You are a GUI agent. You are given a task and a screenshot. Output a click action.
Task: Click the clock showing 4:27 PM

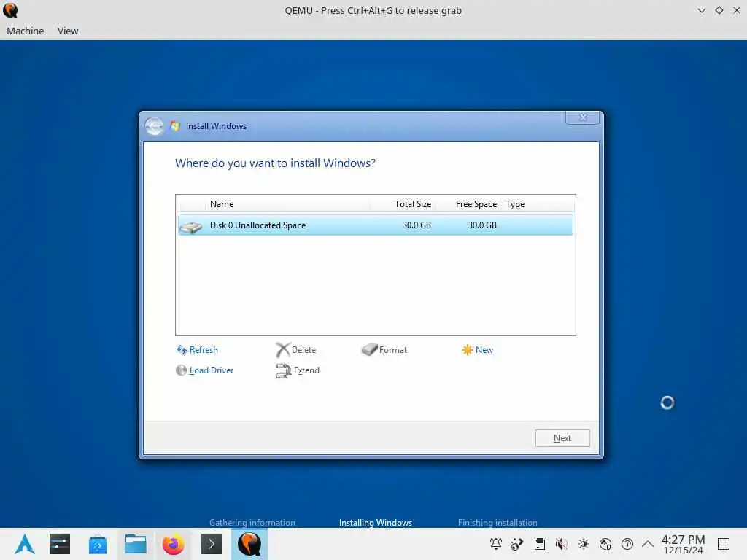tap(683, 544)
